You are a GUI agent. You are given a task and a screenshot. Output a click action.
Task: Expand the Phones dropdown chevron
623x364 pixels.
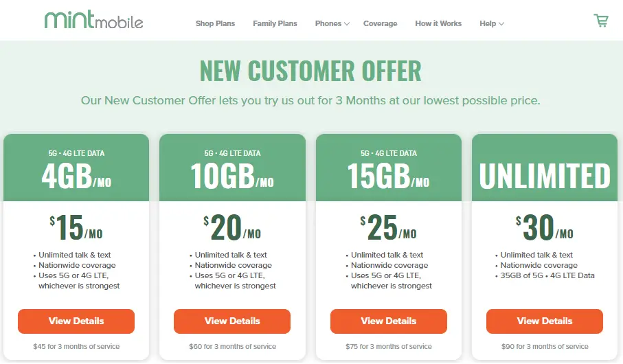347,24
